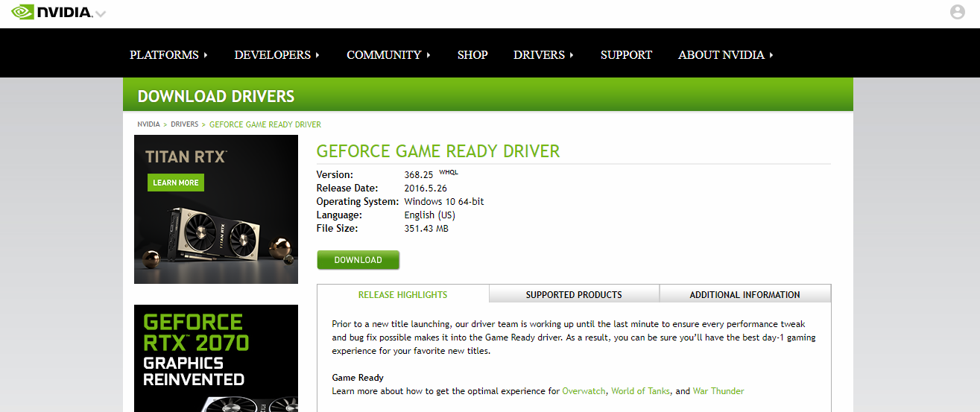This screenshot has height=412, width=980.
Task: Open the Platforms menu
Action: click(x=168, y=54)
